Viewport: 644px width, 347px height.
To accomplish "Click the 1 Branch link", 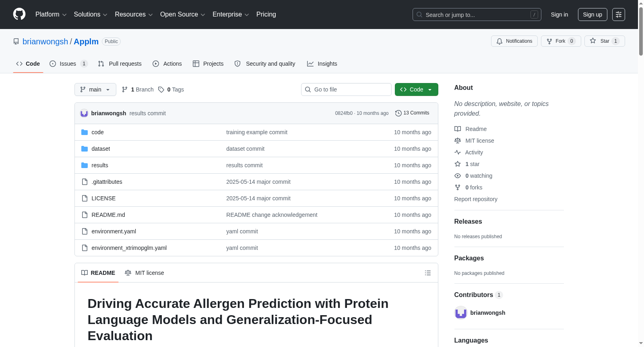I will click(138, 89).
